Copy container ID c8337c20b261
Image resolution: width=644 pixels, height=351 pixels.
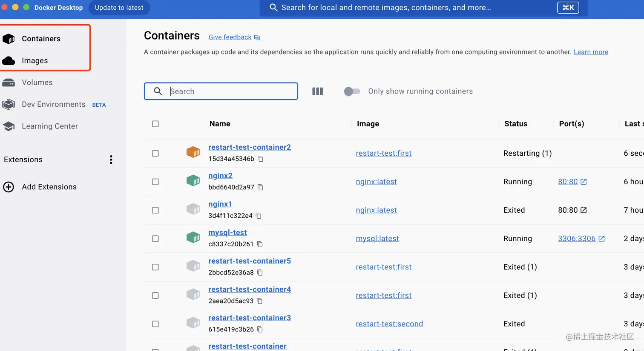click(260, 244)
